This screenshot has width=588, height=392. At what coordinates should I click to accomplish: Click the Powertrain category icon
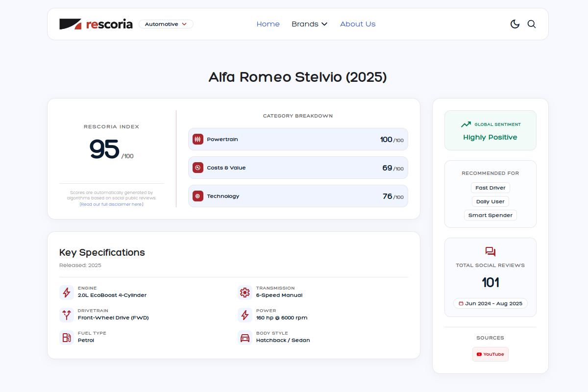[x=198, y=139]
